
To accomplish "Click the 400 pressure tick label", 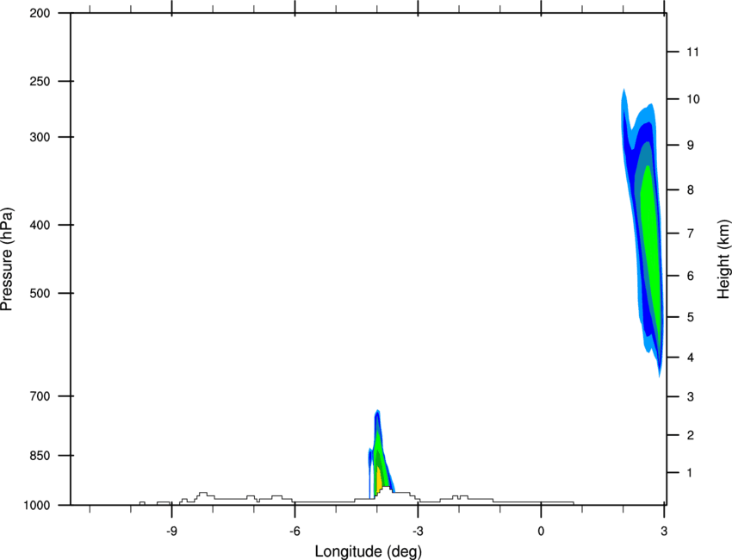I will tap(40, 225).
